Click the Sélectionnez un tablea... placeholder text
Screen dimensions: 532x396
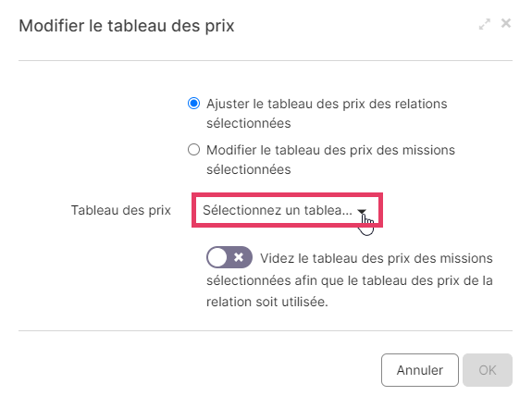click(278, 210)
